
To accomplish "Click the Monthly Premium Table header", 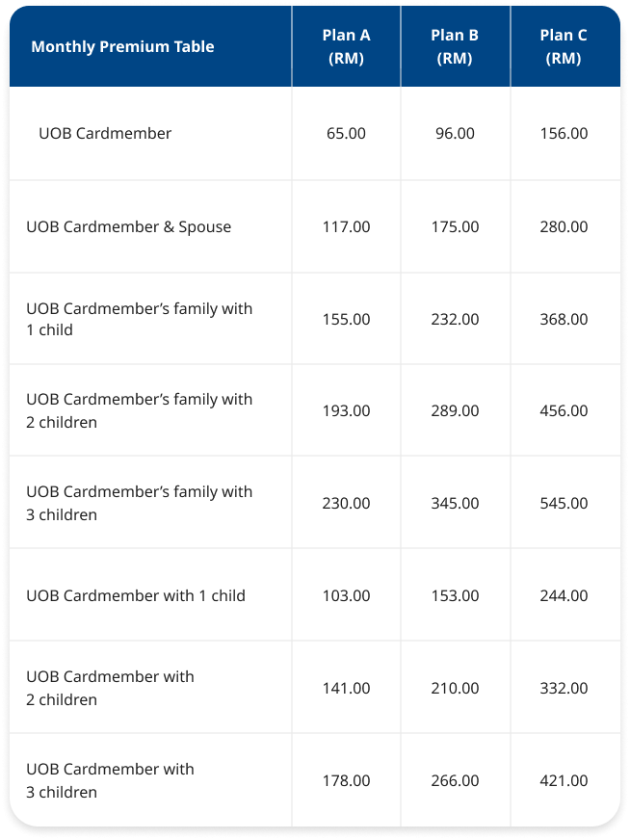I will [122, 46].
